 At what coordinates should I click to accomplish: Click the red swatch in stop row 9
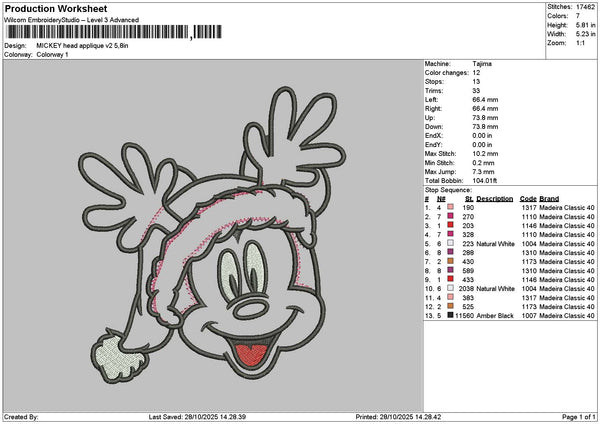coord(450,279)
